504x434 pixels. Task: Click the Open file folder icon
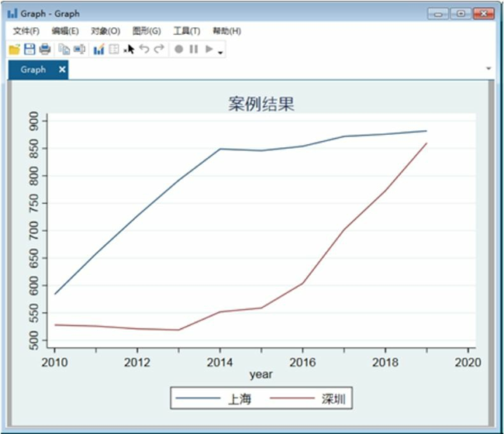[14, 50]
